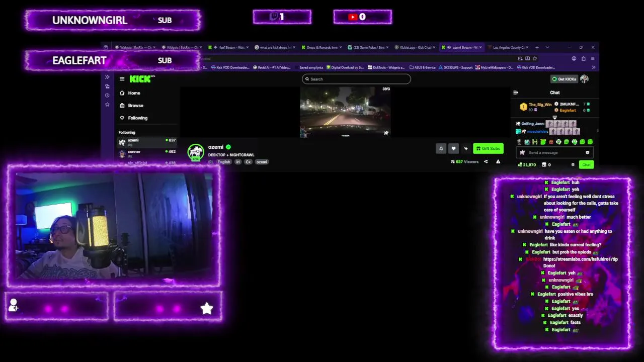
Task: Click the follower icon overlay panel
Action: click(x=57, y=306)
